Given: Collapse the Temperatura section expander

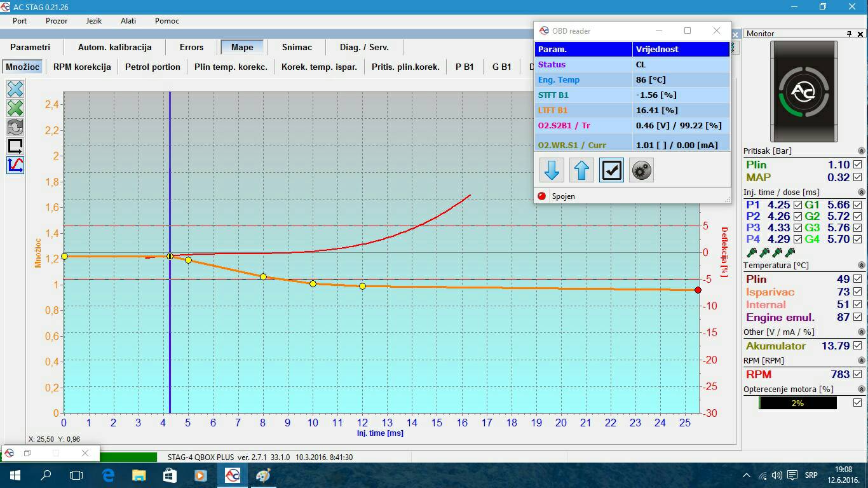Looking at the screenshot, I should [x=862, y=266].
